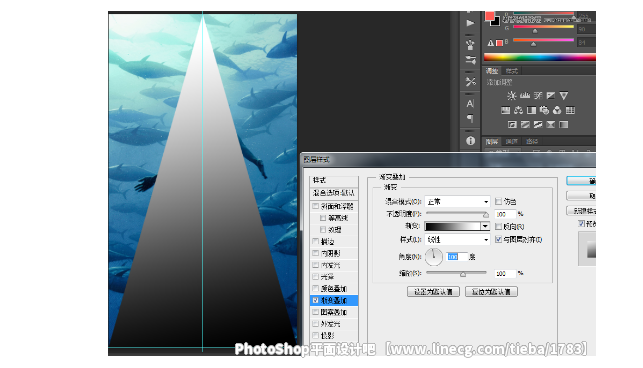Tick the 颜色叠加 (Color Overlay) checkbox
Screen dimensions: 643x368
coord(315,288)
